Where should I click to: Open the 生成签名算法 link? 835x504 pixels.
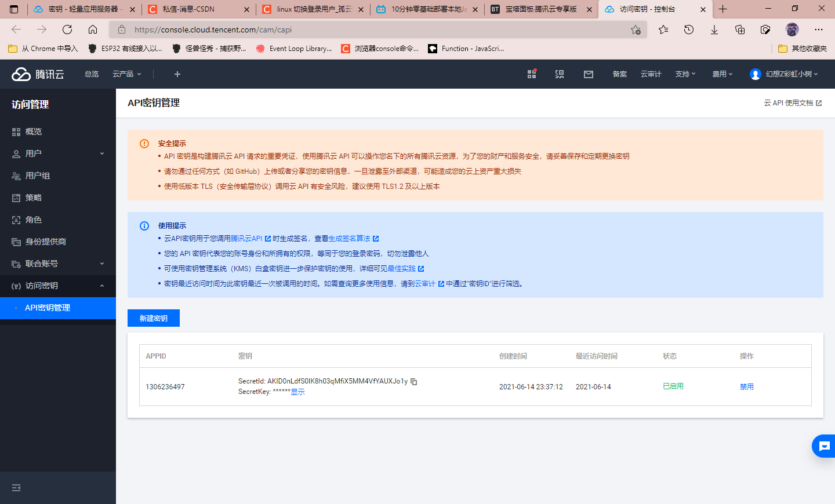353,239
